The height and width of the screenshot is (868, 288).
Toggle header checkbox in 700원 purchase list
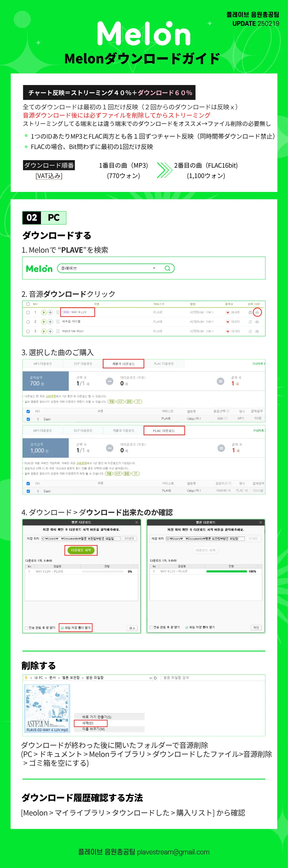click(x=28, y=411)
